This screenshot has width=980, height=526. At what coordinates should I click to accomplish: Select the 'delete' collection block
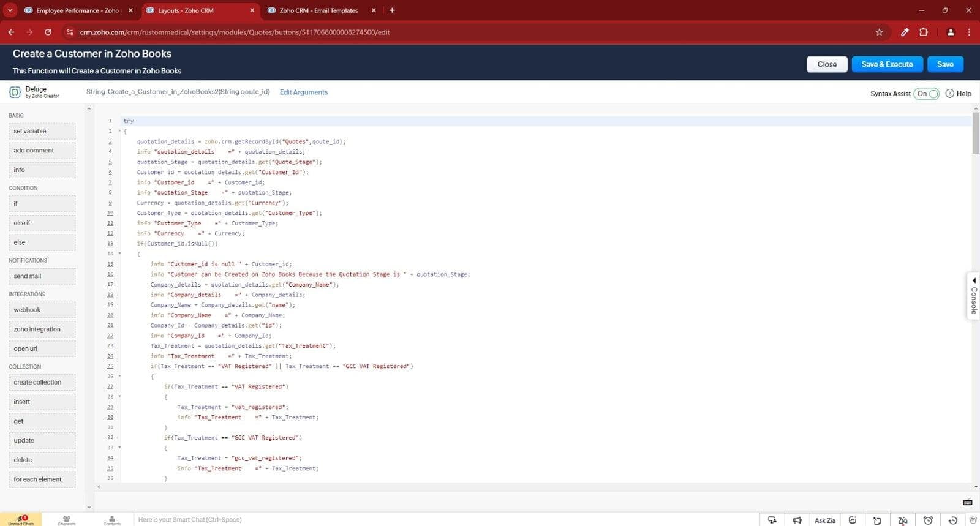(42, 460)
